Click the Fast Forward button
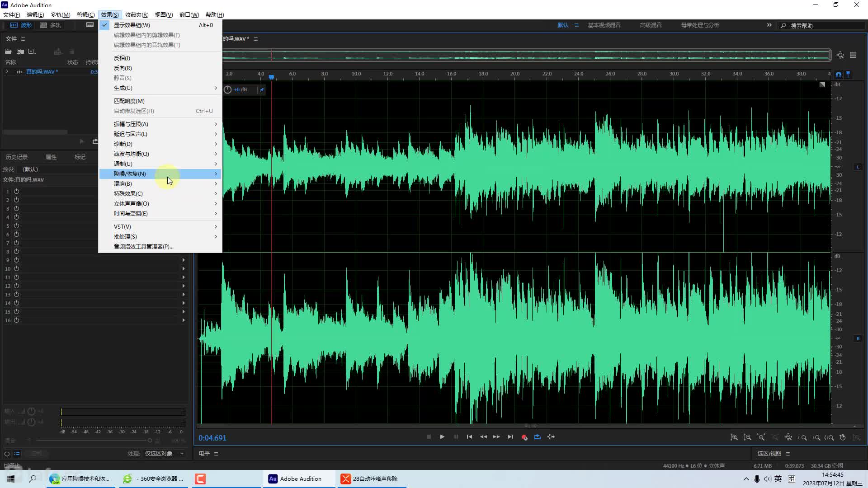 [496, 437]
